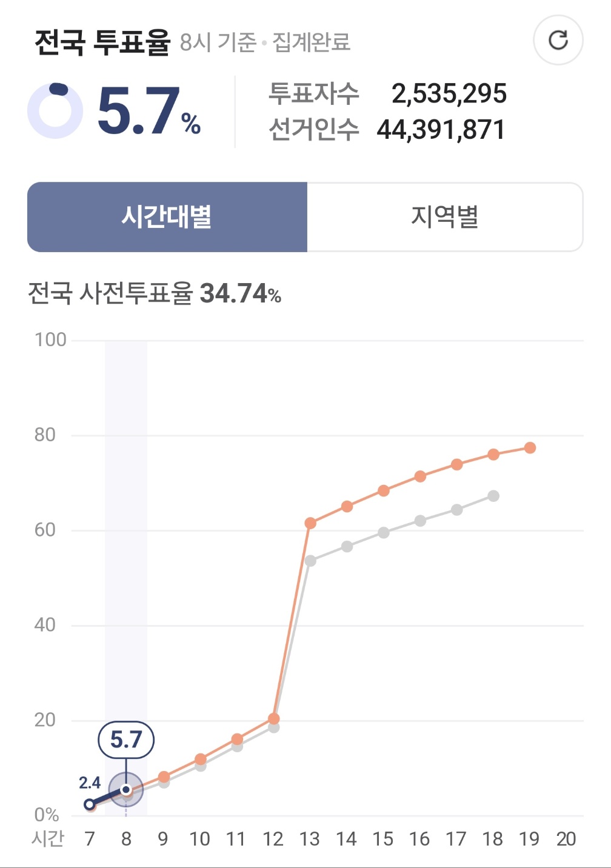The image size is (611, 868).
Task: Select the orange data point at 13시
Action: pos(310,523)
